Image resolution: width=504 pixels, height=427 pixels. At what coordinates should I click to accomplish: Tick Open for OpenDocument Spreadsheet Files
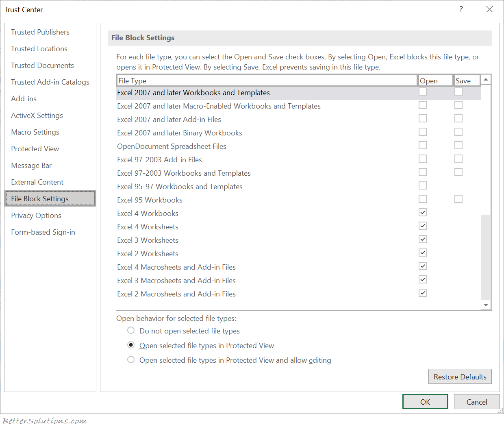click(423, 145)
